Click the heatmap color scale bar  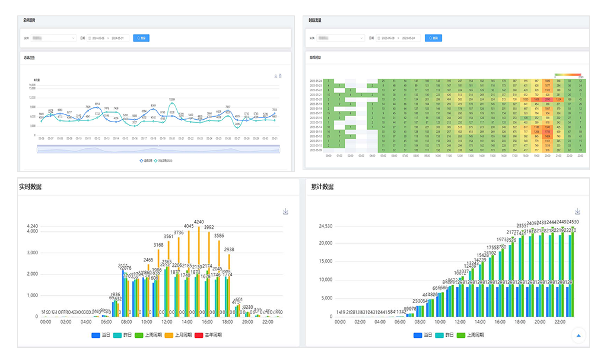pyautogui.click(x=568, y=75)
